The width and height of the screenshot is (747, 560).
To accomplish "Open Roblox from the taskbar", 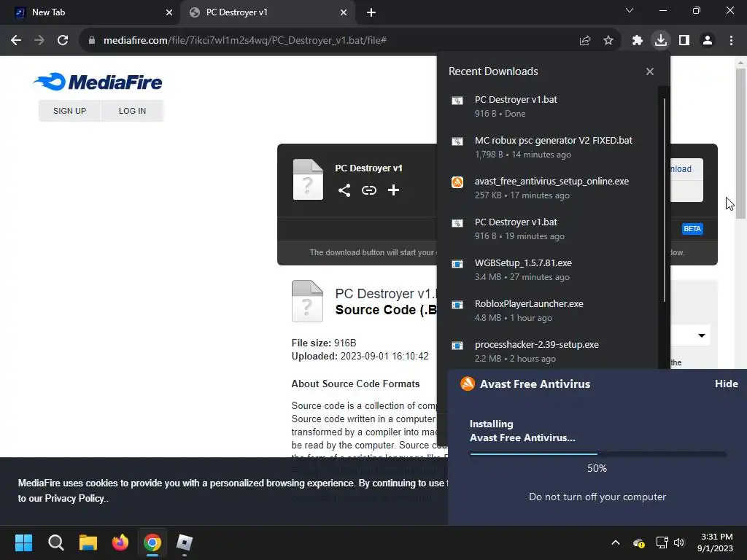I will point(185,542).
